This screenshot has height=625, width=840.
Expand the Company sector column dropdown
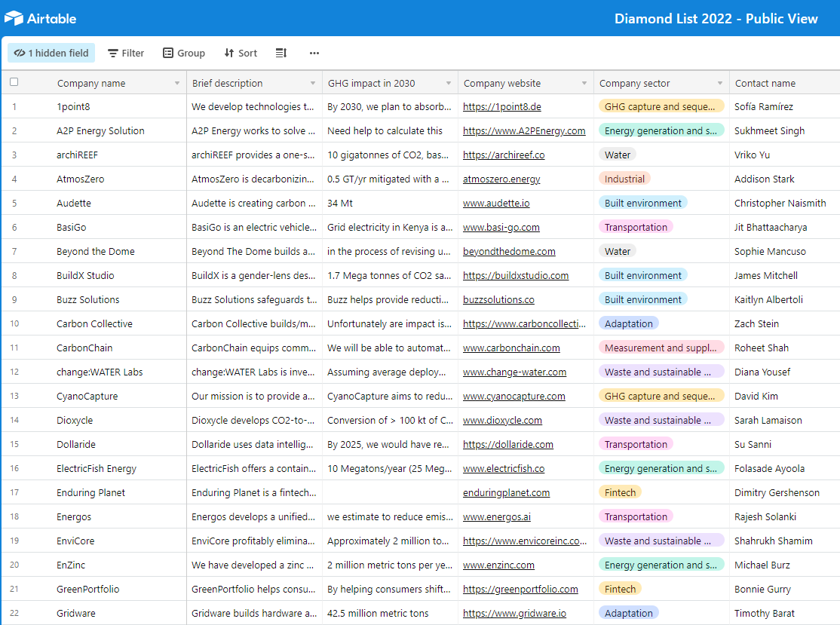[x=720, y=84]
